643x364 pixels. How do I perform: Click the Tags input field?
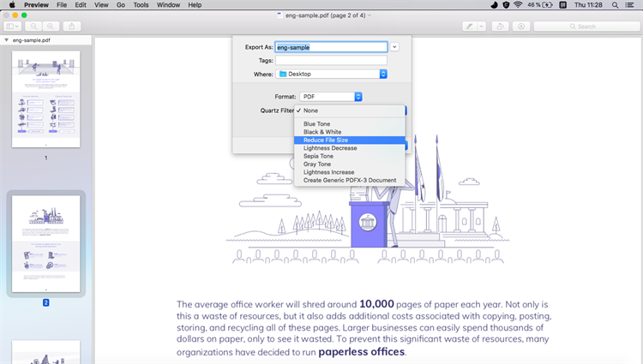331,61
